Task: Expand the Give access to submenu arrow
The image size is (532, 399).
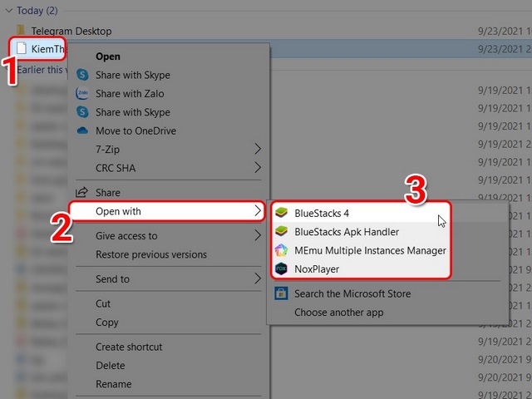Action: (x=258, y=236)
